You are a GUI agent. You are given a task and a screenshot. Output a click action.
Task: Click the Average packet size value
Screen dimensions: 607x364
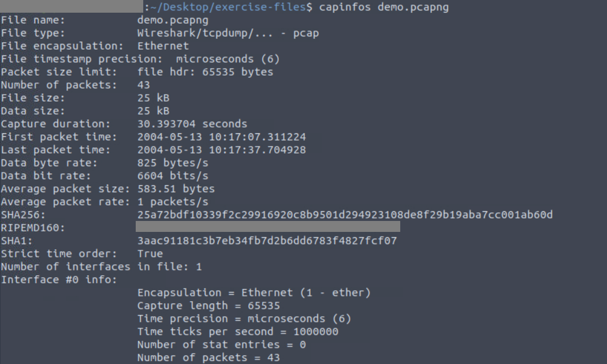pos(176,189)
